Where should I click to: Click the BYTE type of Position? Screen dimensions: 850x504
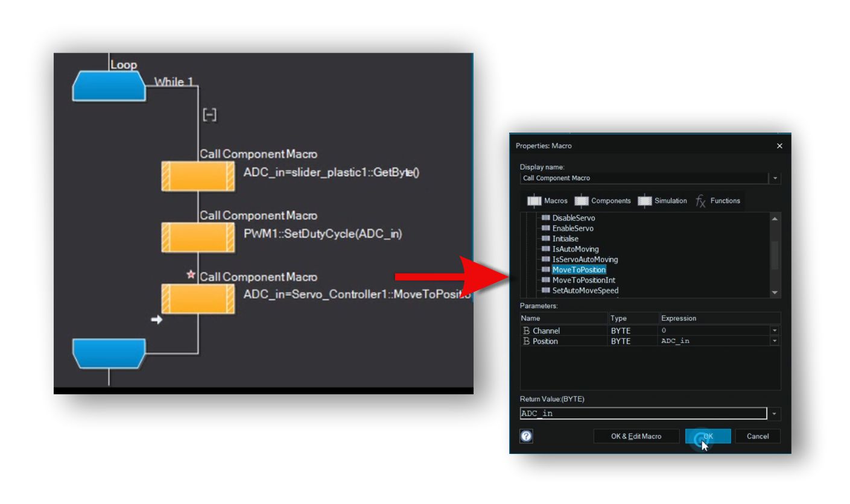point(620,341)
